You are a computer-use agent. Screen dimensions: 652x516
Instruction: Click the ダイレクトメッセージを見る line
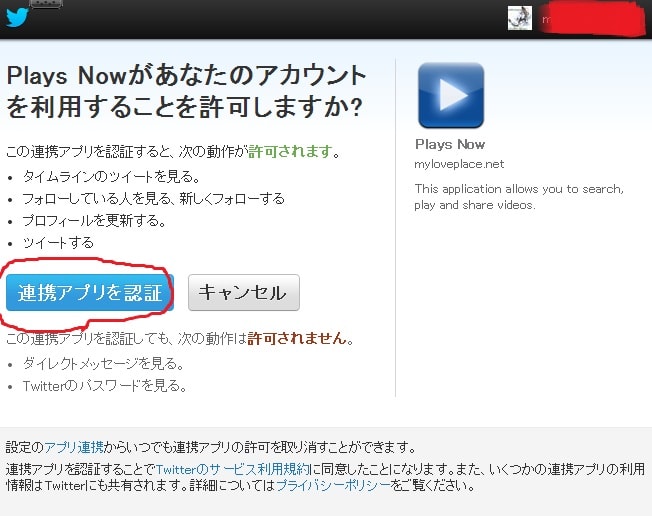[x=104, y=364]
